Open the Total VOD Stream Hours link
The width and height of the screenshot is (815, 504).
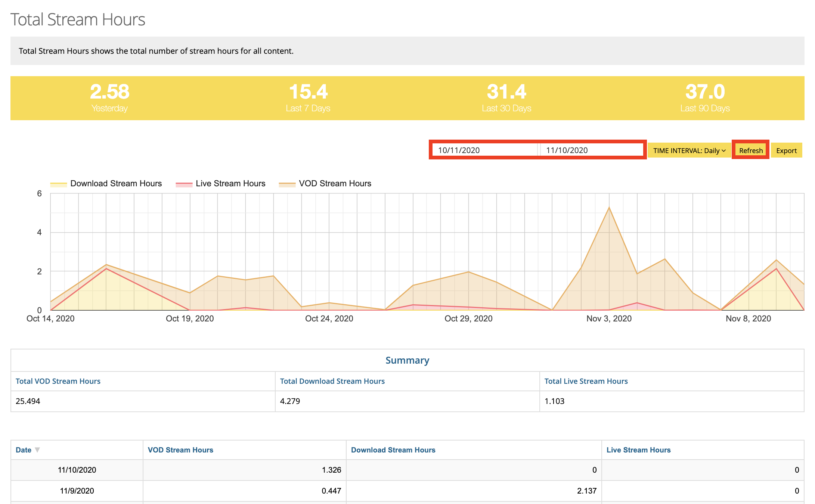[58, 381]
